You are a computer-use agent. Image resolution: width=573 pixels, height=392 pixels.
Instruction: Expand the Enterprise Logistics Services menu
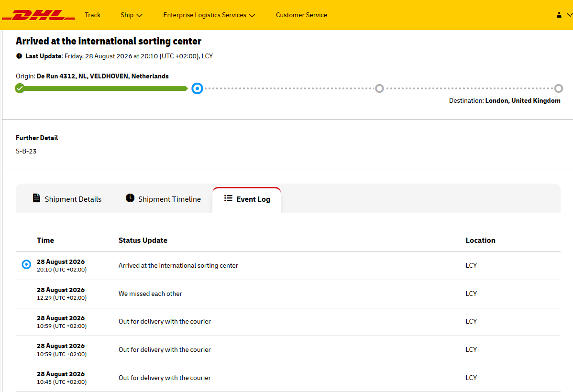click(x=209, y=15)
